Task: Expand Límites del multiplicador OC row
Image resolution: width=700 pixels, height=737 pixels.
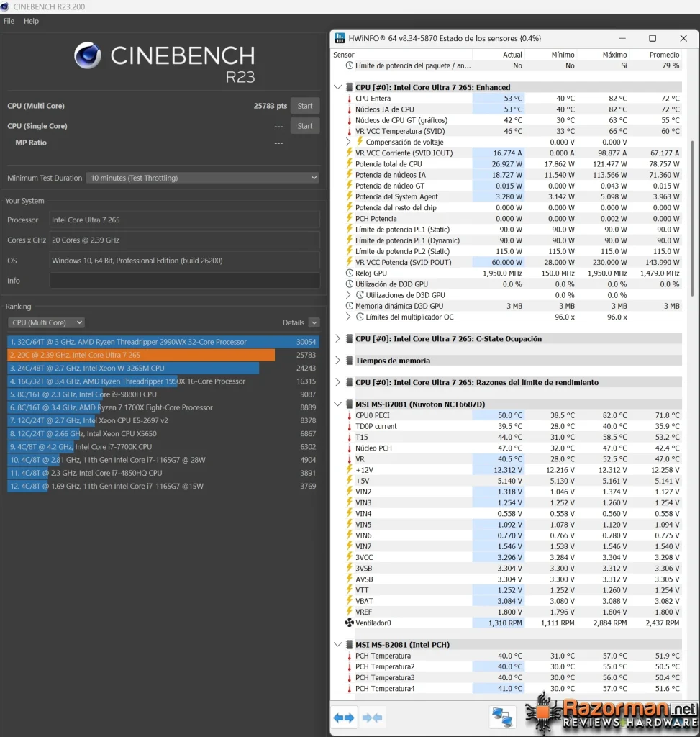Action: tap(348, 317)
